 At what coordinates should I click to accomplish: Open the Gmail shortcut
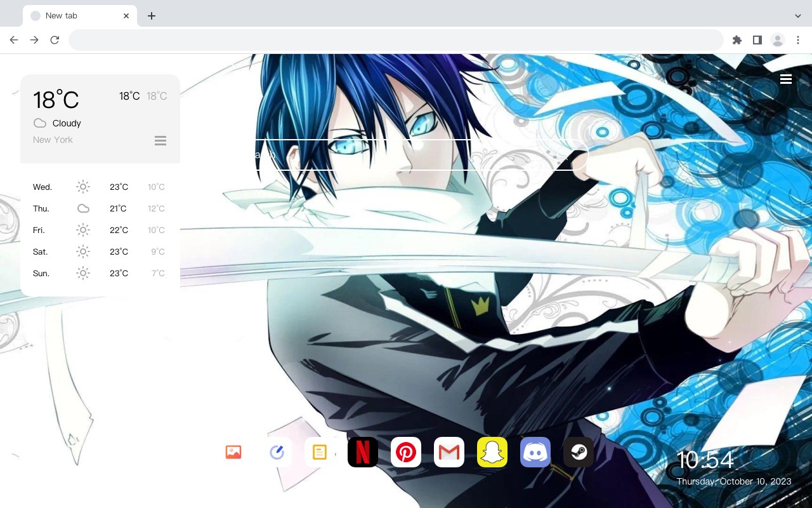449,452
